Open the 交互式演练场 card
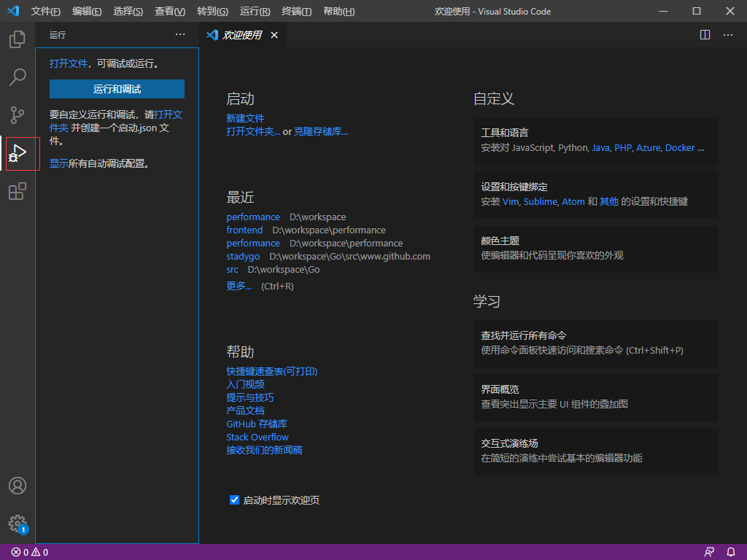Viewport: 747px width, 560px height. [x=596, y=451]
